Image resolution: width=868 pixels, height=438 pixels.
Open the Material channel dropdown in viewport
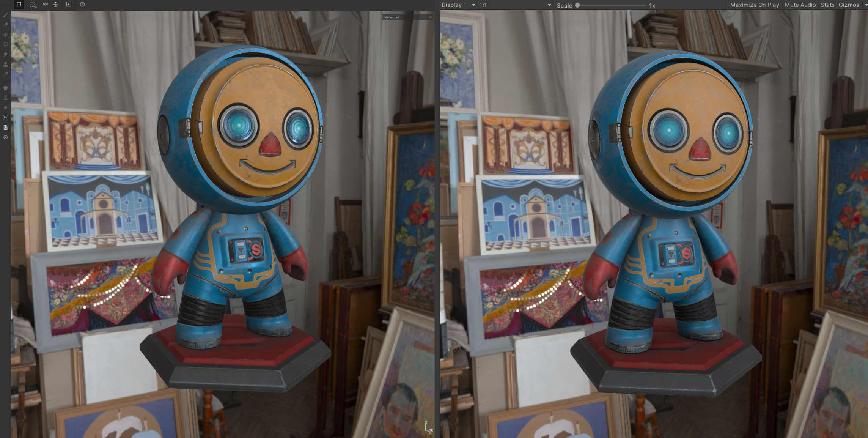407,17
